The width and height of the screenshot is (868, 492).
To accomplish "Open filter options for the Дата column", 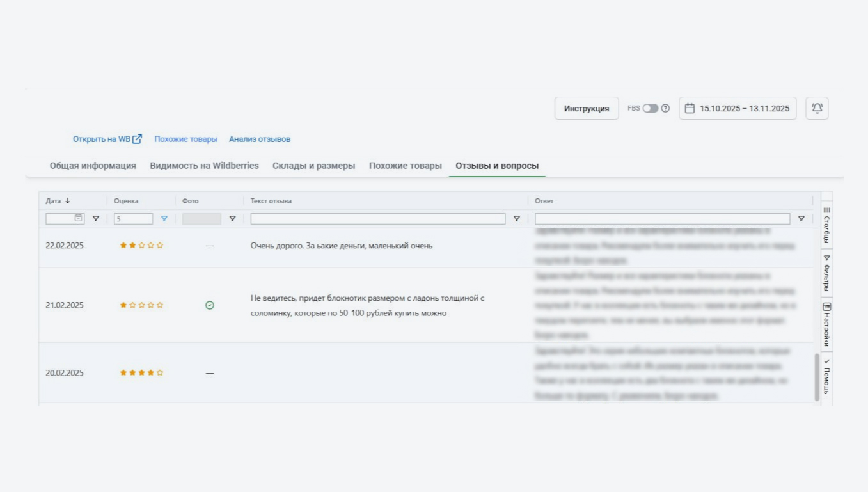I will coord(96,219).
